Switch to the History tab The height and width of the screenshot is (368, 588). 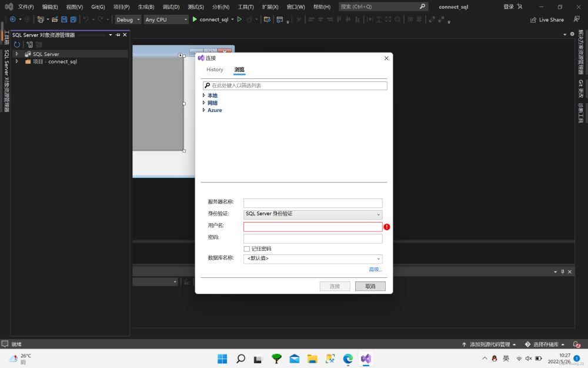[215, 69]
